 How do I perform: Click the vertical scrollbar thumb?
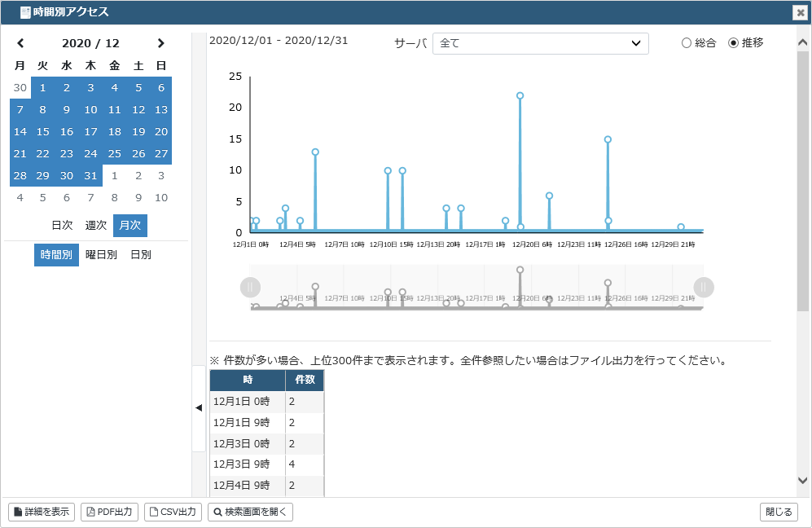pyautogui.click(x=803, y=182)
